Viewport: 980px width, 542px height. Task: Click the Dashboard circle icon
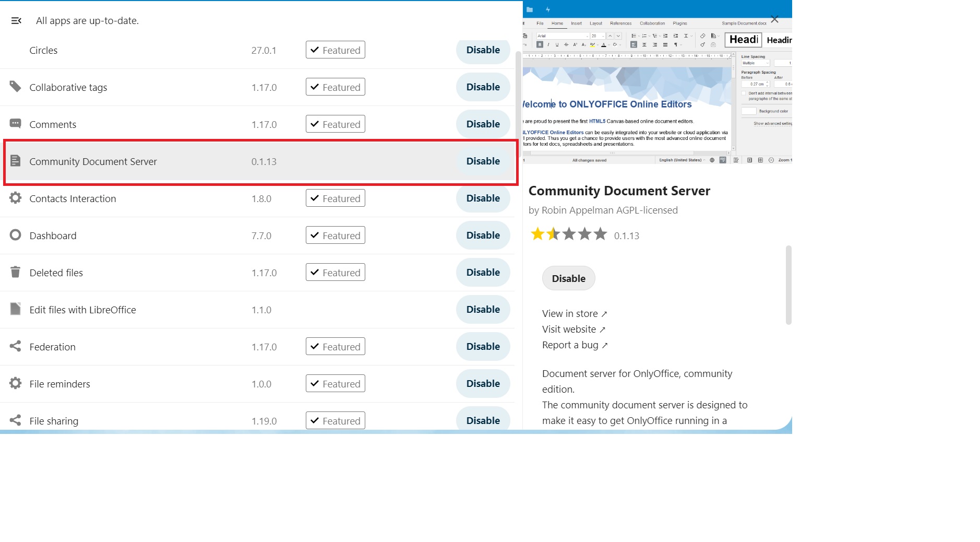16,235
